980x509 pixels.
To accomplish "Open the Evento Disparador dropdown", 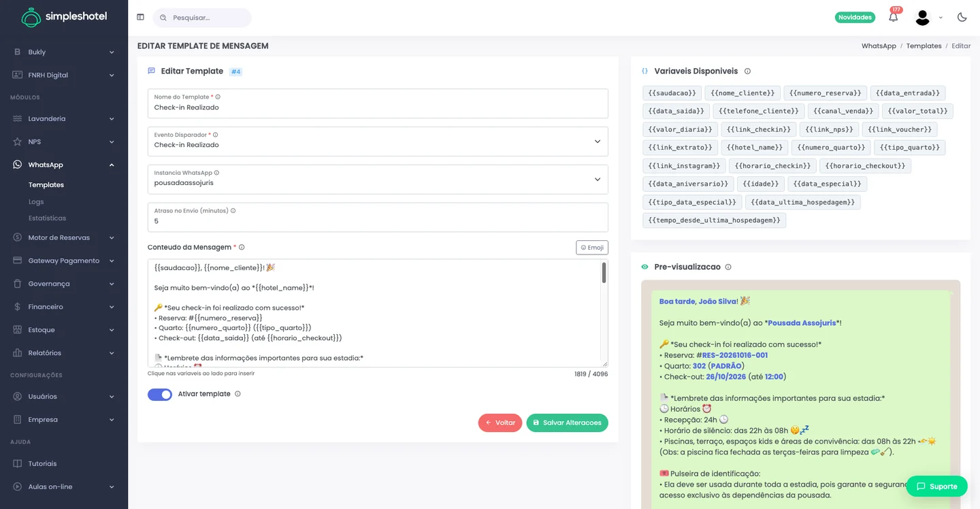I will click(x=378, y=141).
